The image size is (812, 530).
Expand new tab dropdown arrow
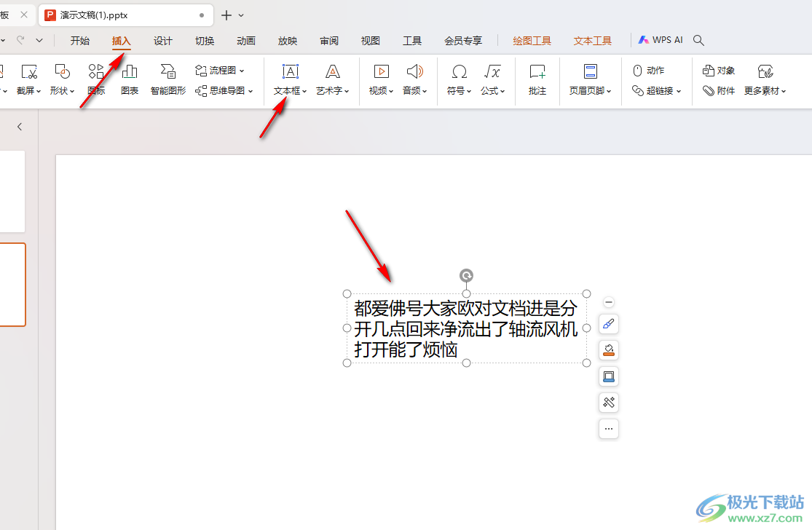pos(241,15)
